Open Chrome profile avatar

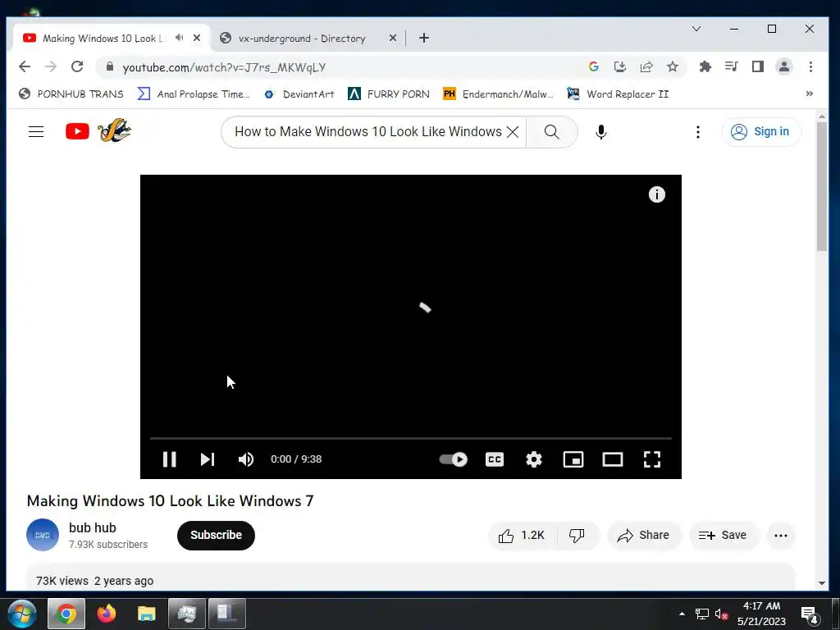[x=783, y=66]
